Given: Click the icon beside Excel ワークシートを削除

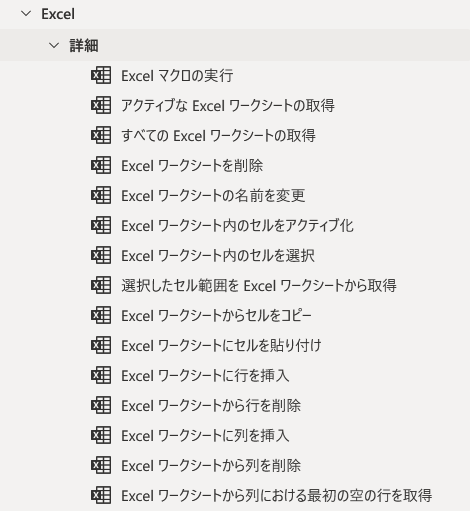Looking at the screenshot, I should (101, 165).
